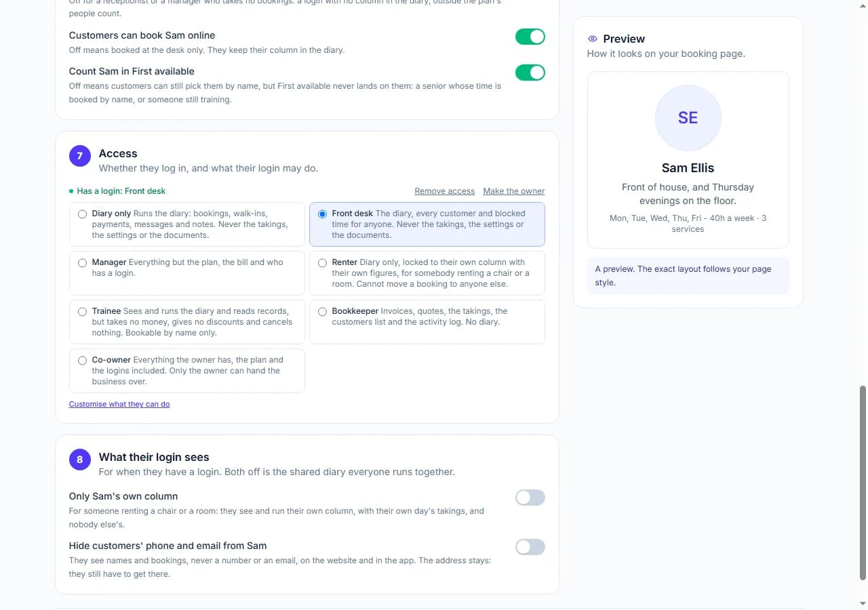The image size is (868, 610).
Task: Choose the Front desk access role
Action: pyautogui.click(x=427, y=224)
